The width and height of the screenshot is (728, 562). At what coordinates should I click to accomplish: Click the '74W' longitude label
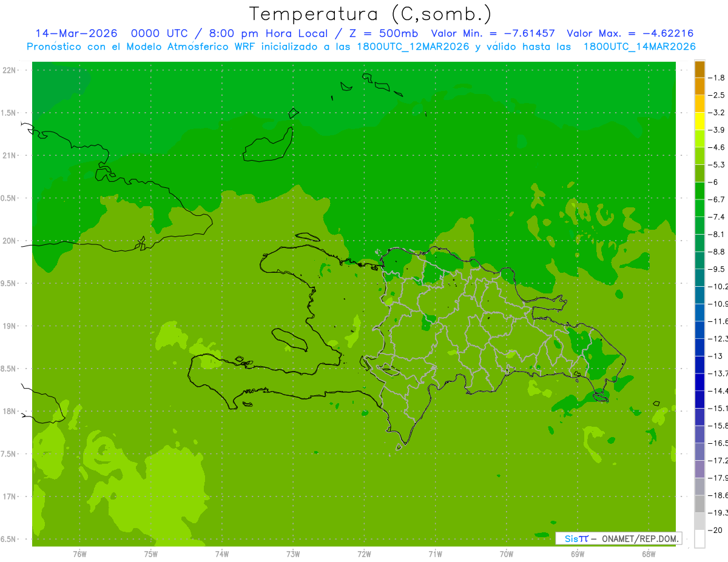coord(222,554)
